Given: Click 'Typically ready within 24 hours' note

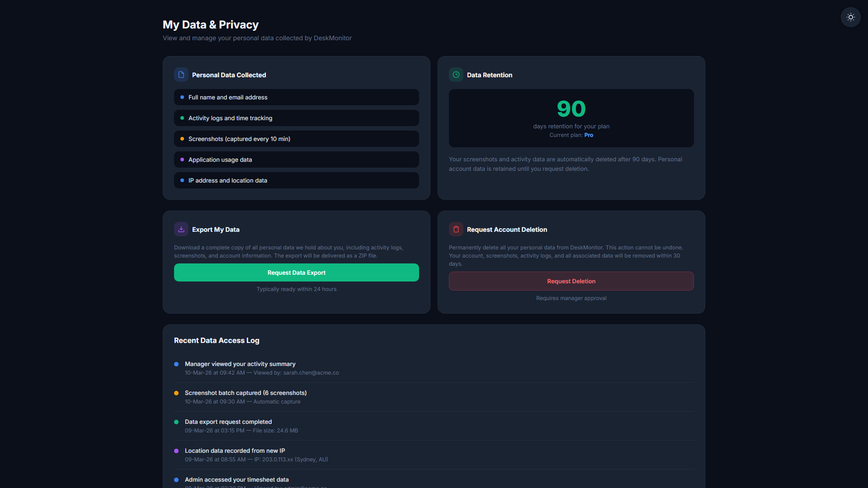Looking at the screenshot, I should [297, 289].
